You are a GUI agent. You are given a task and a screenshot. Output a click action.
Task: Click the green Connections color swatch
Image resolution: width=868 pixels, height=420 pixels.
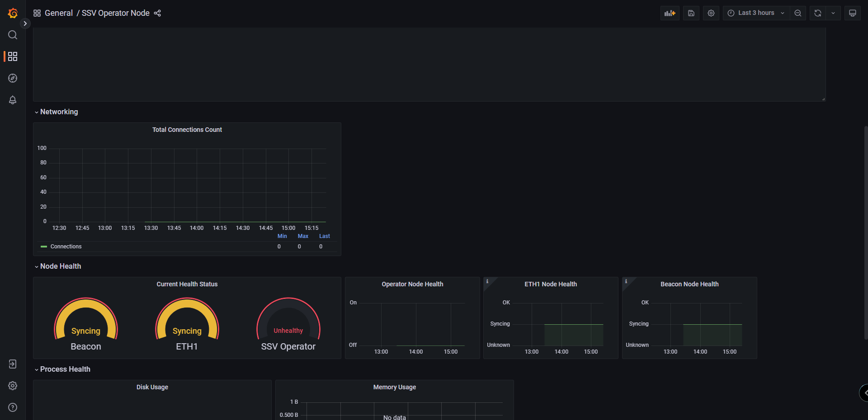[44, 247]
